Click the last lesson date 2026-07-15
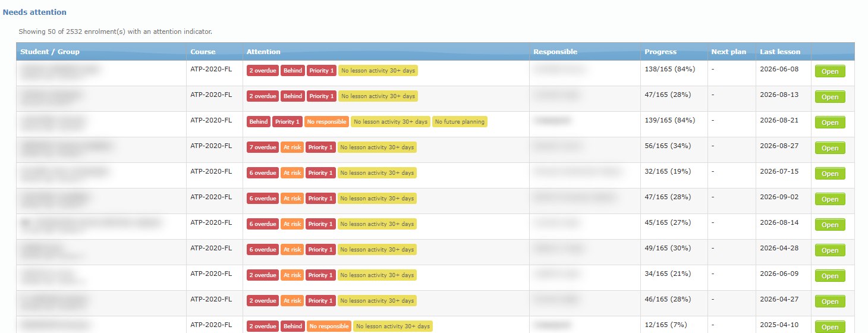The image size is (868, 333). (781, 171)
